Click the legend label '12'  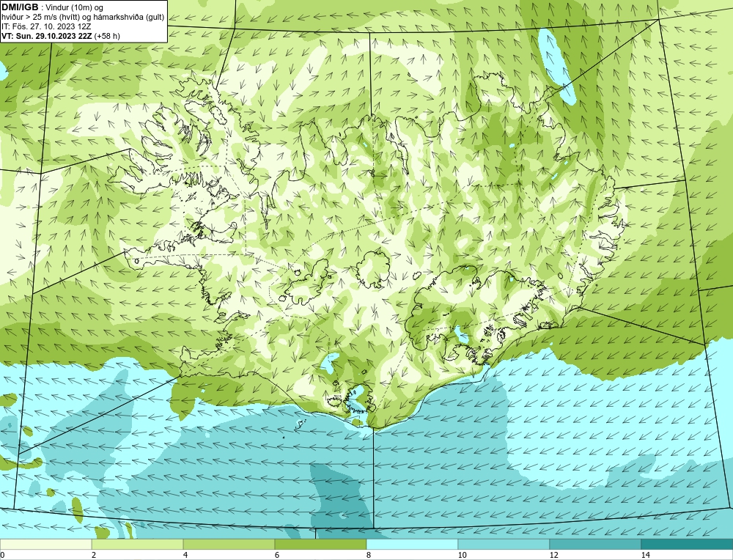click(553, 555)
